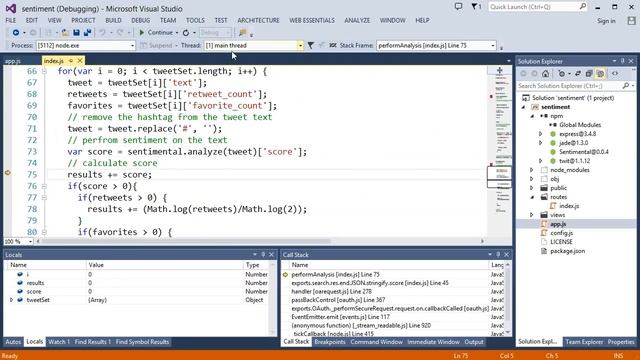Select config.js in Solution Explorer
The height and width of the screenshot is (360, 640).
click(x=561, y=233)
